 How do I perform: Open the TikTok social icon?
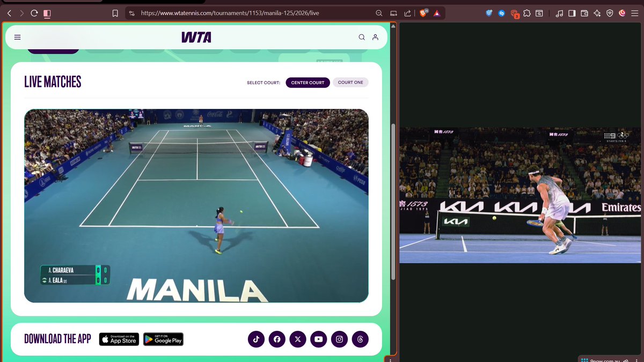[x=256, y=339]
